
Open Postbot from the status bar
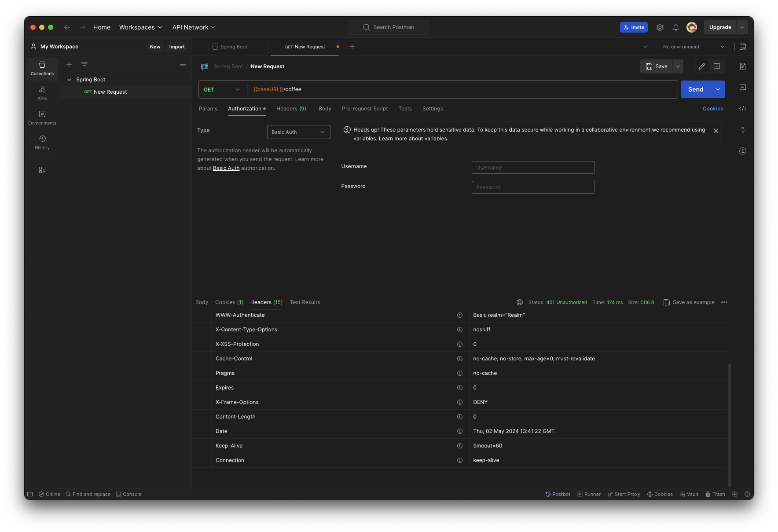(558, 494)
